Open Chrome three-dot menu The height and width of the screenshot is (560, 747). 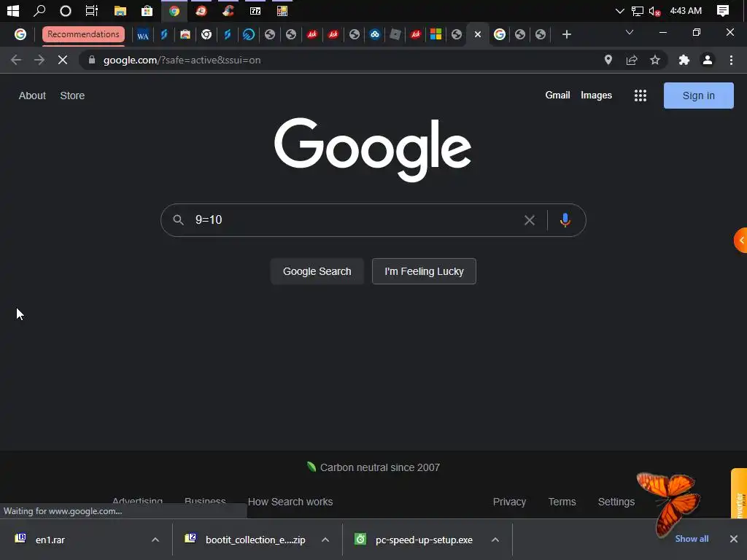pos(731,60)
